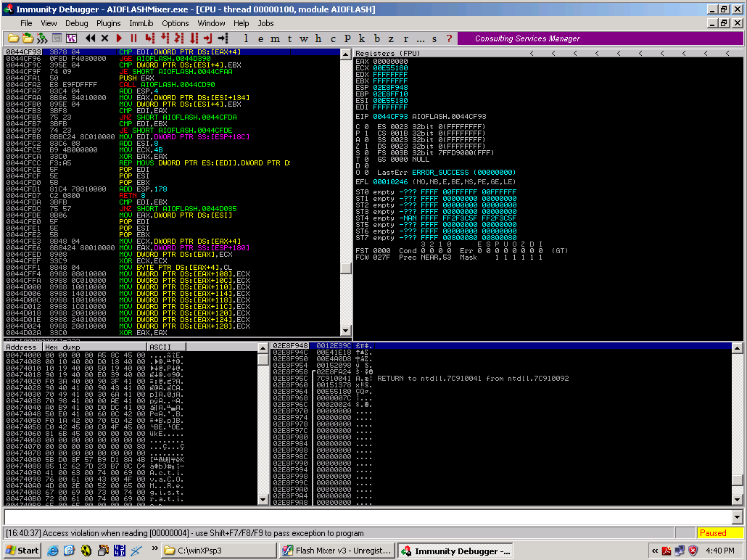Image resolution: width=747 pixels, height=560 pixels.
Task: Click the Trace over icon
Action: [194, 38]
